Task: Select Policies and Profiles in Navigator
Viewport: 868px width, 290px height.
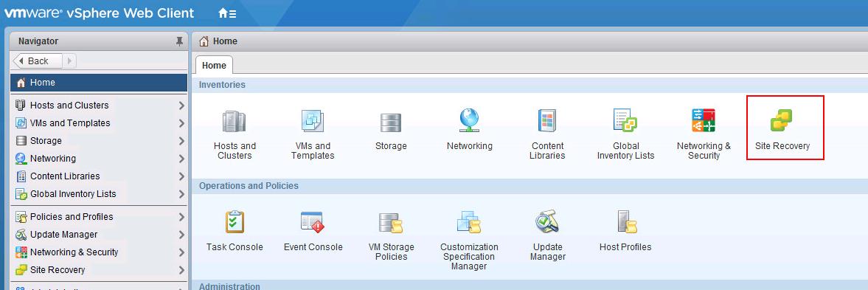Action: click(99, 216)
